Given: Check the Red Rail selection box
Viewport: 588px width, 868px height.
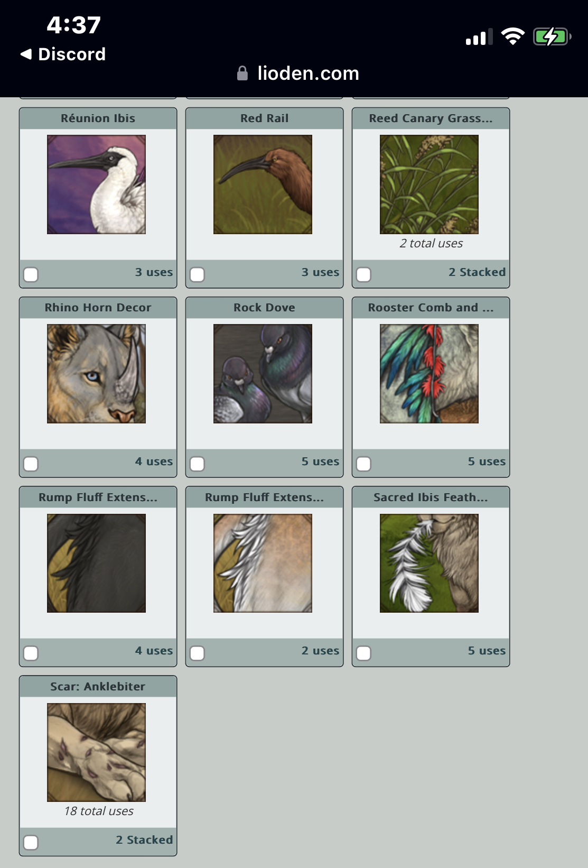Looking at the screenshot, I should [x=198, y=274].
